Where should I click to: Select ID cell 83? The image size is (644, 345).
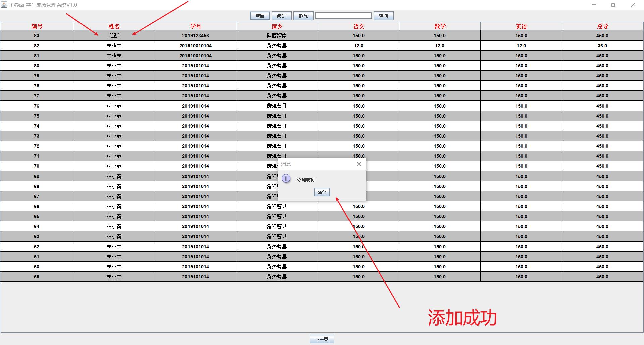(x=37, y=36)
